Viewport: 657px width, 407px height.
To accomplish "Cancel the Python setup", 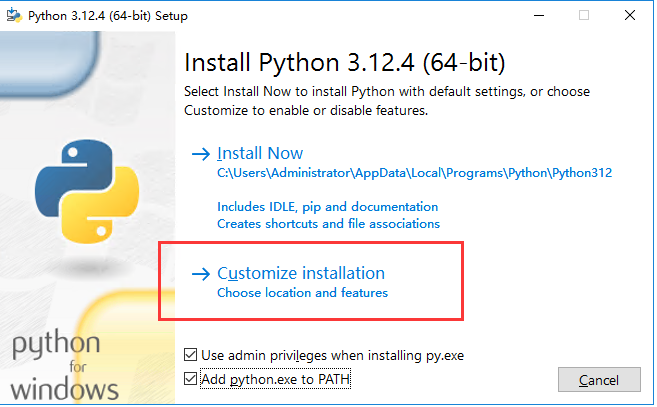I will pos(599,380).
